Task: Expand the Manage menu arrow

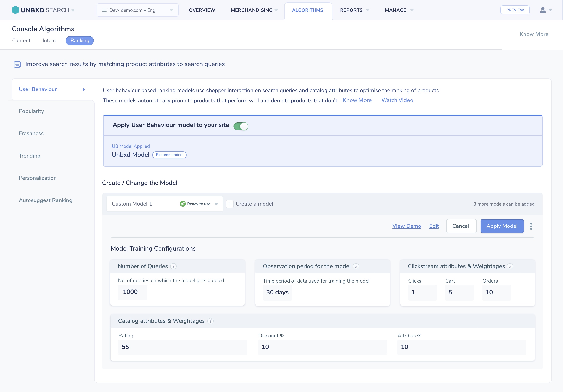Action: pos(412,10)
